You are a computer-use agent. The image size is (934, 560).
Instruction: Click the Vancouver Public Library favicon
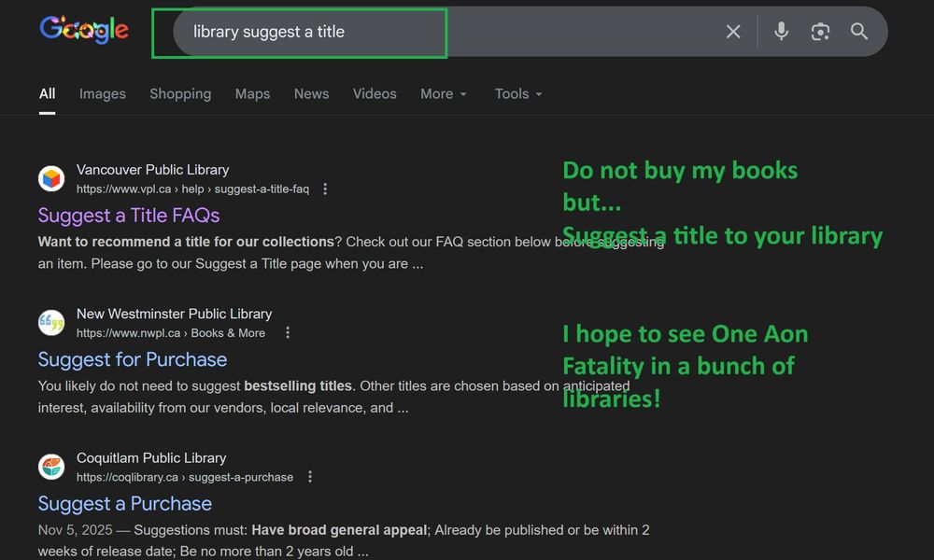51,178
